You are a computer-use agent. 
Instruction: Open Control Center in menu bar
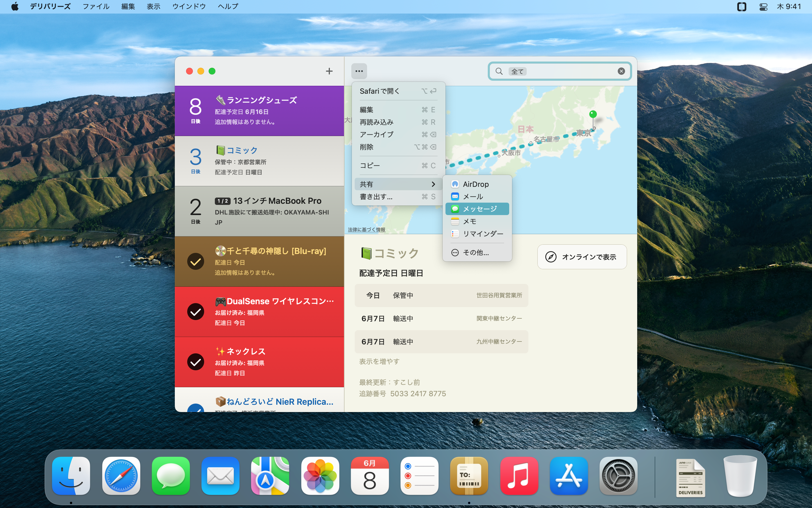(x=763, y=6)
